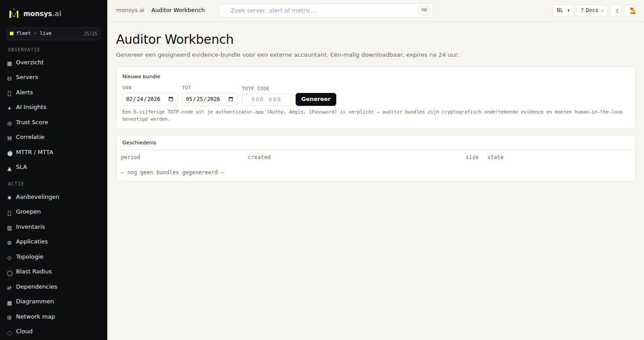Image resolution: width=644 pixels, height=340 pixels.
Task: Select the Applicaties gear icon
Action: (x=9, y=242)
